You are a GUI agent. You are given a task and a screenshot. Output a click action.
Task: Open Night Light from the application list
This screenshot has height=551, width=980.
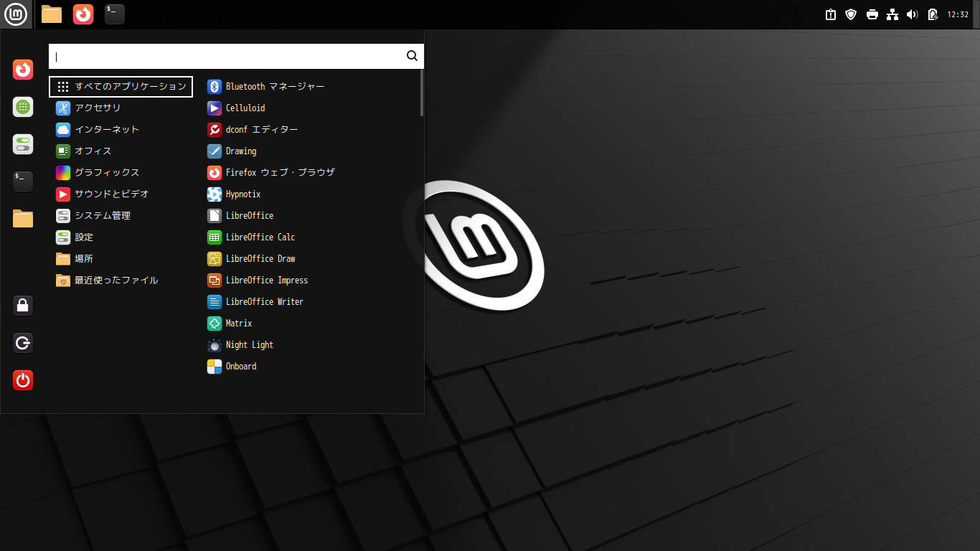(x=310, y=344)
